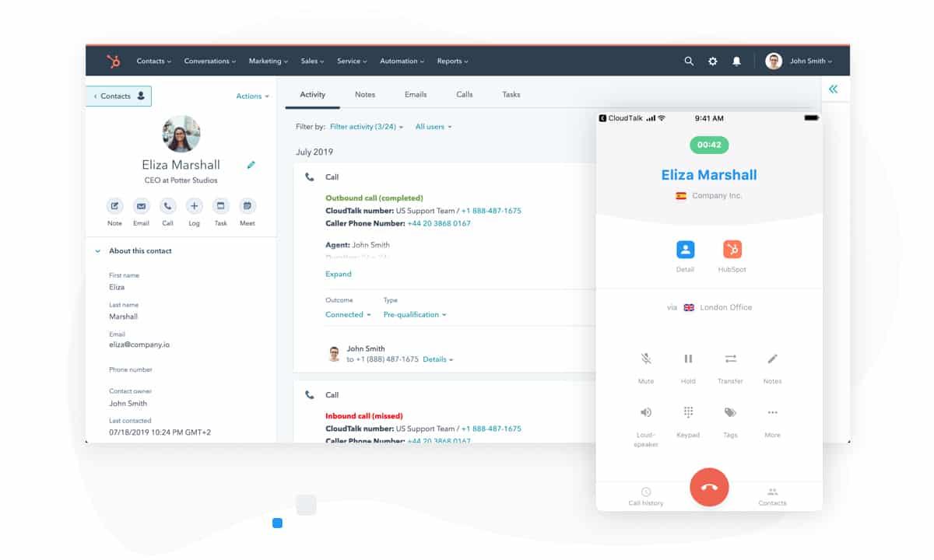Hang up with the red end-call button
Screen dimensions: 934x560
click(x=709, y=487)
